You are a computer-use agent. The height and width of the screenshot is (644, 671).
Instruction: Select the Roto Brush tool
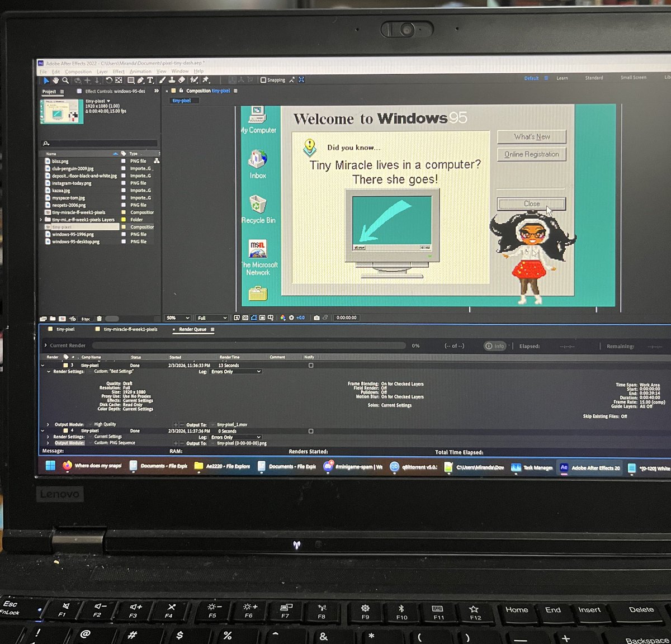(x=193, y=80)
